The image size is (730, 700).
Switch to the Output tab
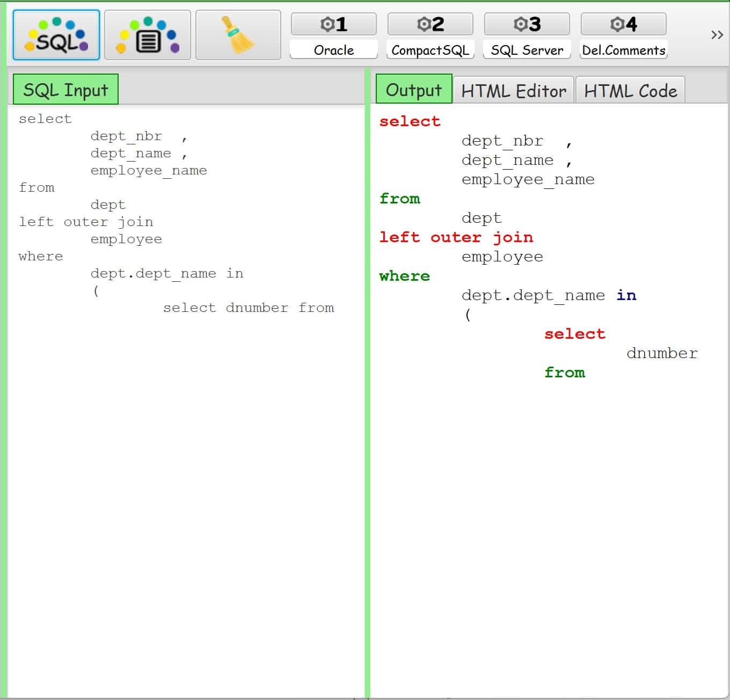tap(413, 90)
